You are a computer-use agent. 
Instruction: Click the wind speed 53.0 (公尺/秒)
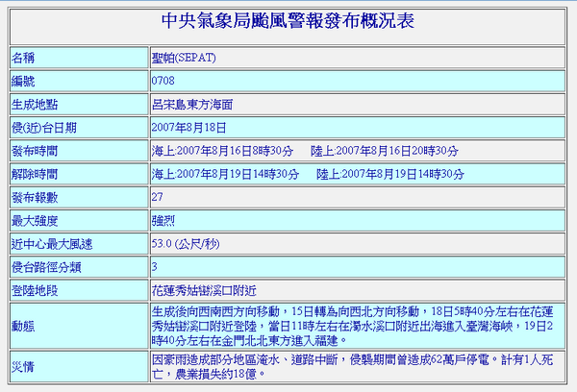(186, 244)
